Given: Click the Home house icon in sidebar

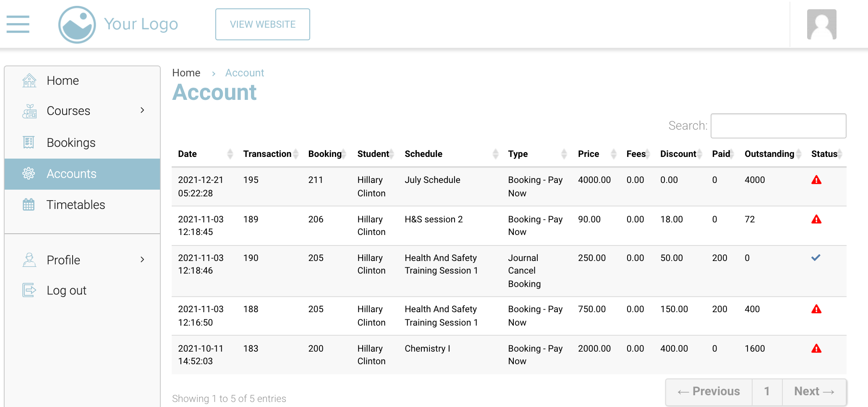Looking at the screenshot, I should 29,80.
